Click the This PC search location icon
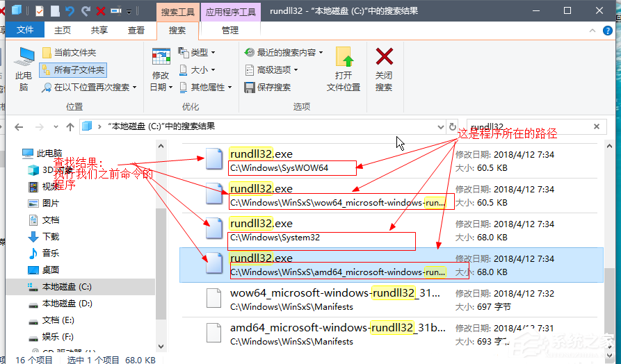Viewport: 621px width, 364px height. click(x=24, y=69)
